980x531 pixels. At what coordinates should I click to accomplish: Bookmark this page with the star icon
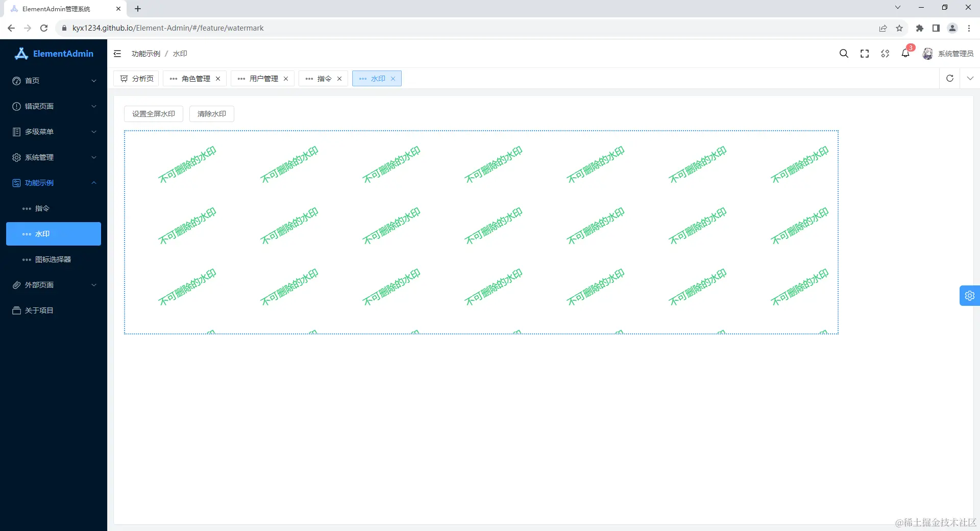point(899,28)
